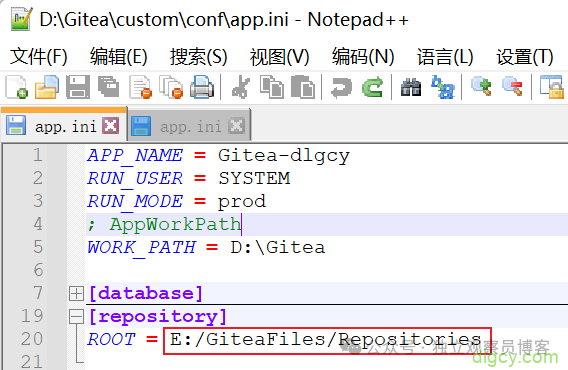Click the RUN_USER key
This screenshot has width=568, height=370.
pyautogui.click(x=135, y=179)
